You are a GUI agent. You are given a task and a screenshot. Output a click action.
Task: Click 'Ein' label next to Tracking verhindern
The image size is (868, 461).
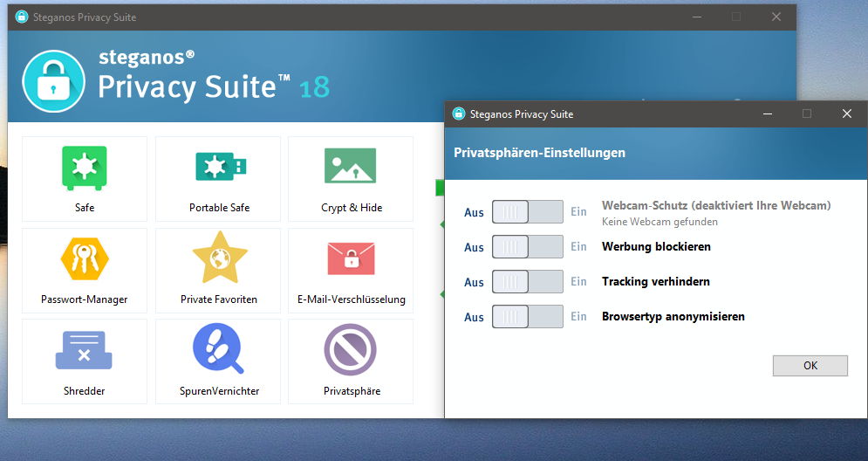pos(578,281)
